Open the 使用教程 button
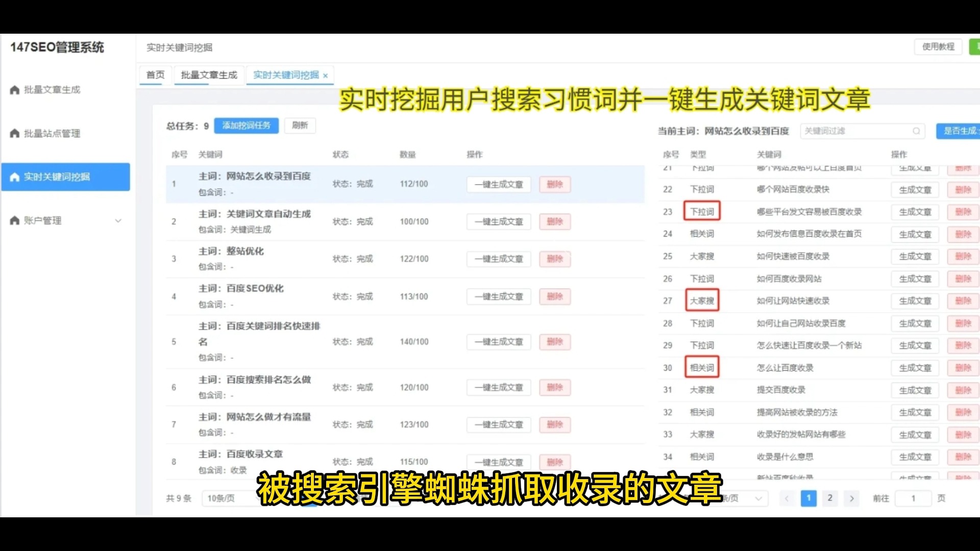The width and height of the screenshot is (980, 551). point(938,47)
